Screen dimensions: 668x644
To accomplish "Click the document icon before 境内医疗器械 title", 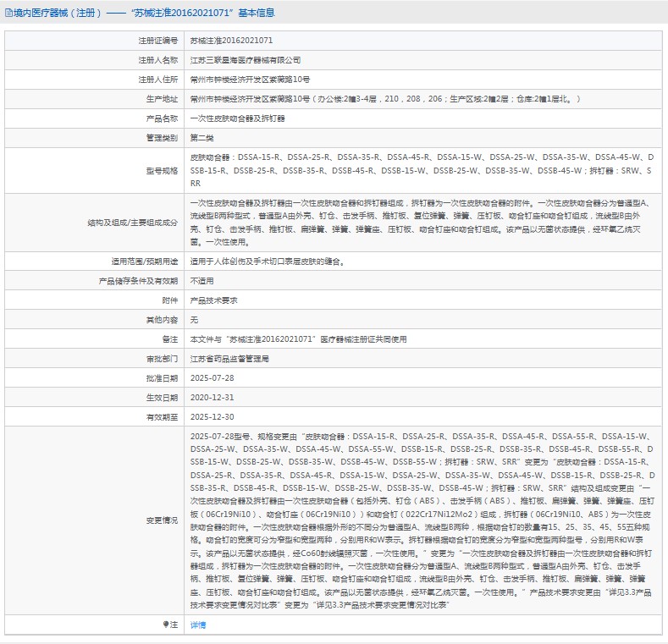I will [8, 13].
